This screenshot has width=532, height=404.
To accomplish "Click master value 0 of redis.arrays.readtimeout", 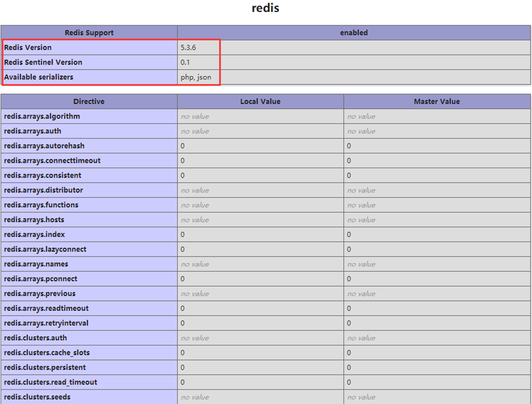I will (349, 308).
